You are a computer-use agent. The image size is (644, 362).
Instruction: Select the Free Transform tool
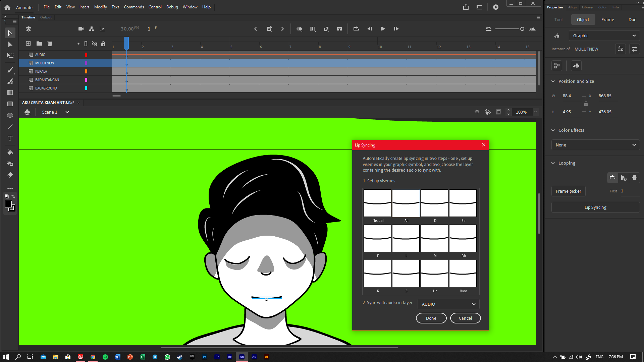[10, 56]
